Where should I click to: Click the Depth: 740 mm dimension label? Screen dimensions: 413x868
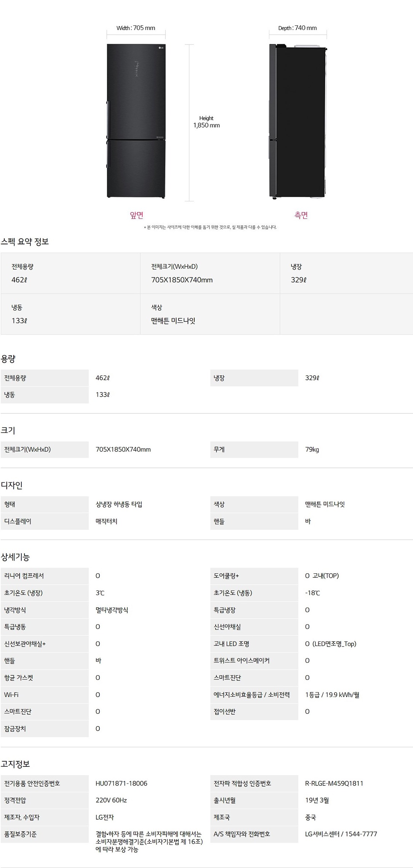point(297,28)
